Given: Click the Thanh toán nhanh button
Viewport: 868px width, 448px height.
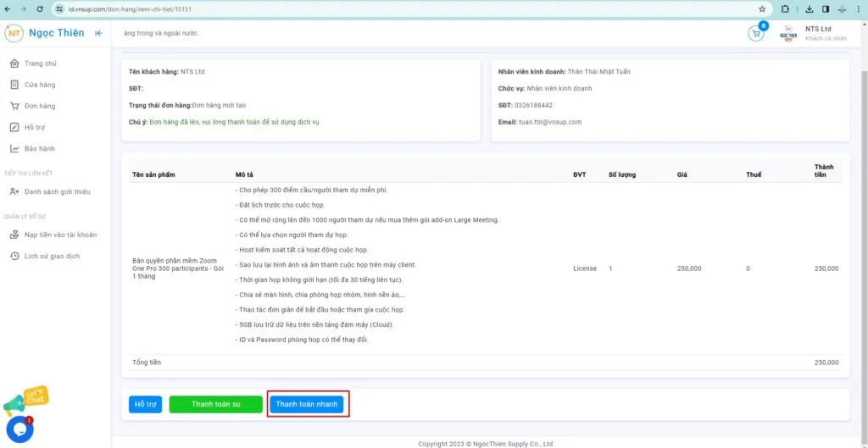Looking at the screenshot, I should 307,405.
